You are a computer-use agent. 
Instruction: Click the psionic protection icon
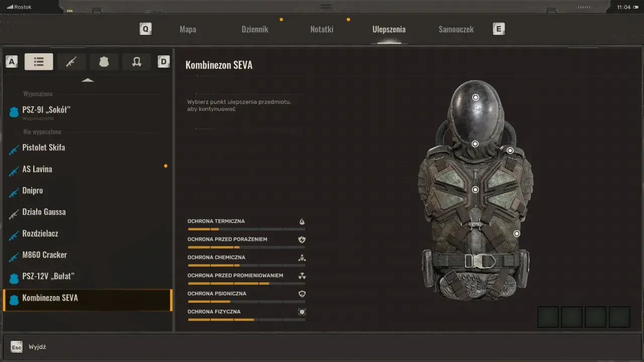point(302,294)
